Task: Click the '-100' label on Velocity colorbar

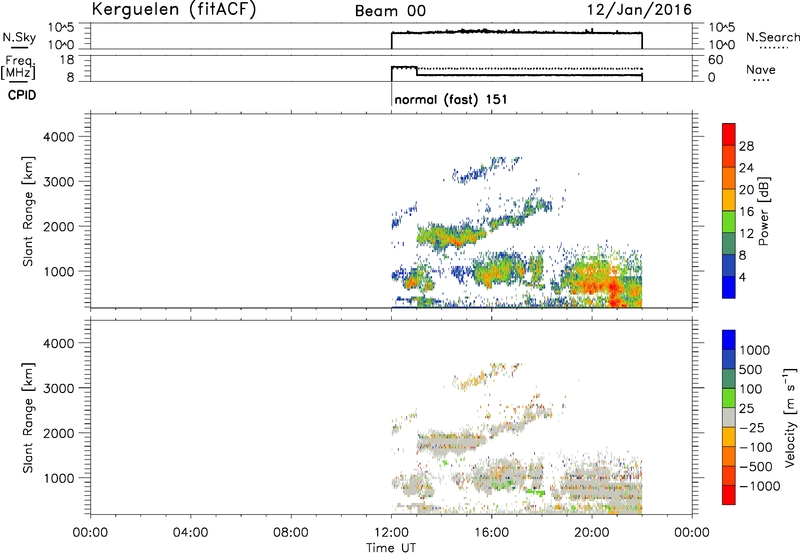Action: [756, 447]
